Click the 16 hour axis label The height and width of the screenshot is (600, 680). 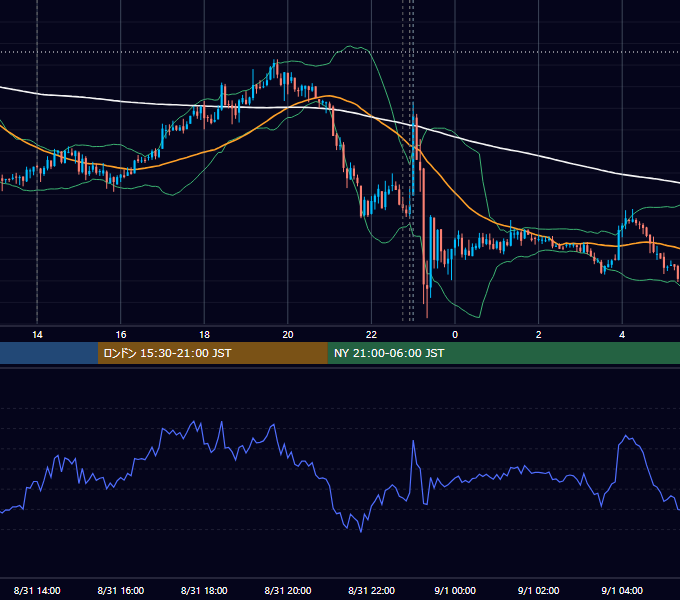[121, 335]
